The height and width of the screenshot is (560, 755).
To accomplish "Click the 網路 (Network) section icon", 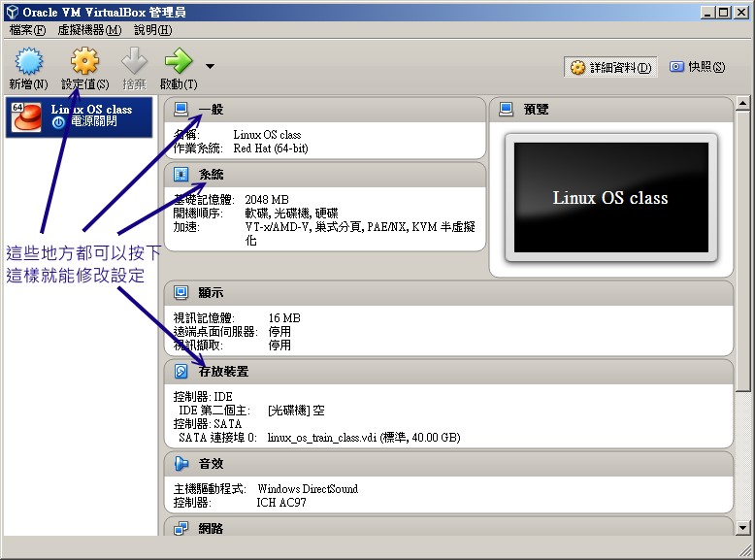I will [181, 528].
